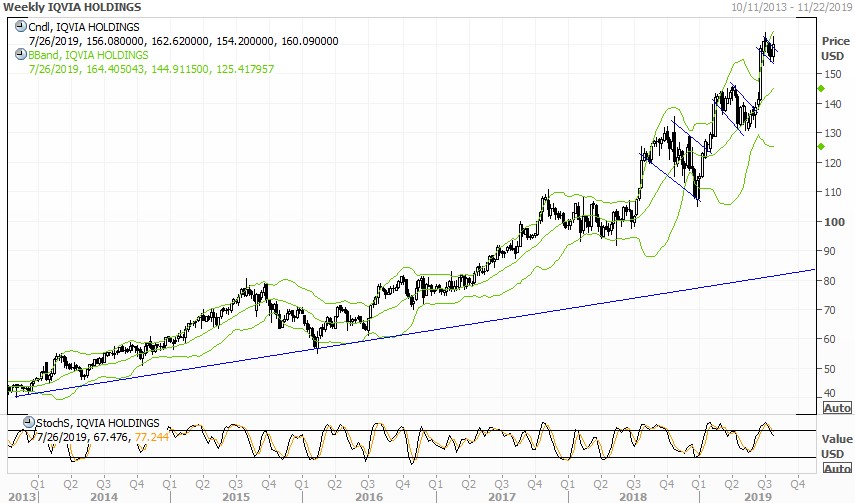Click the 2016 year label on time axis

pos(369,496)
